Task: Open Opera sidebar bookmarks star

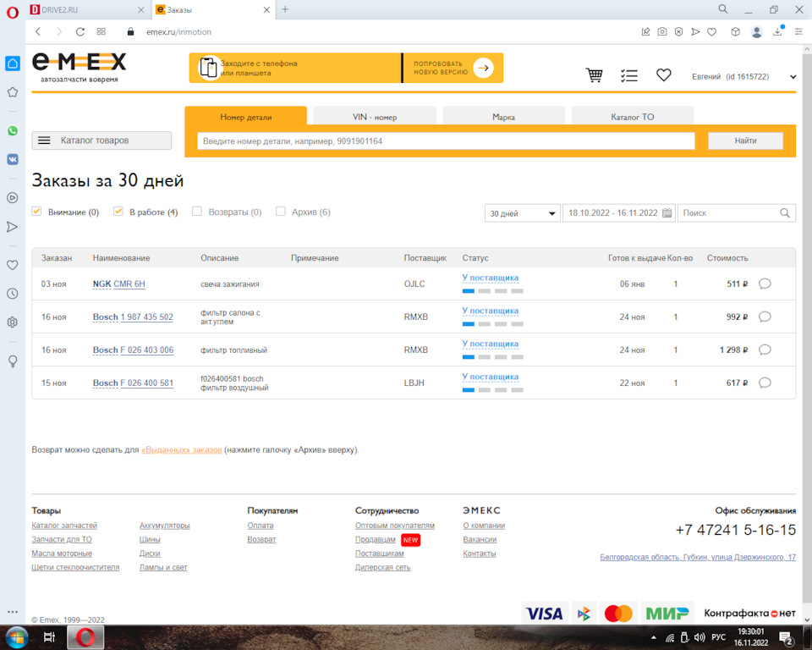Action: point(13,92)
